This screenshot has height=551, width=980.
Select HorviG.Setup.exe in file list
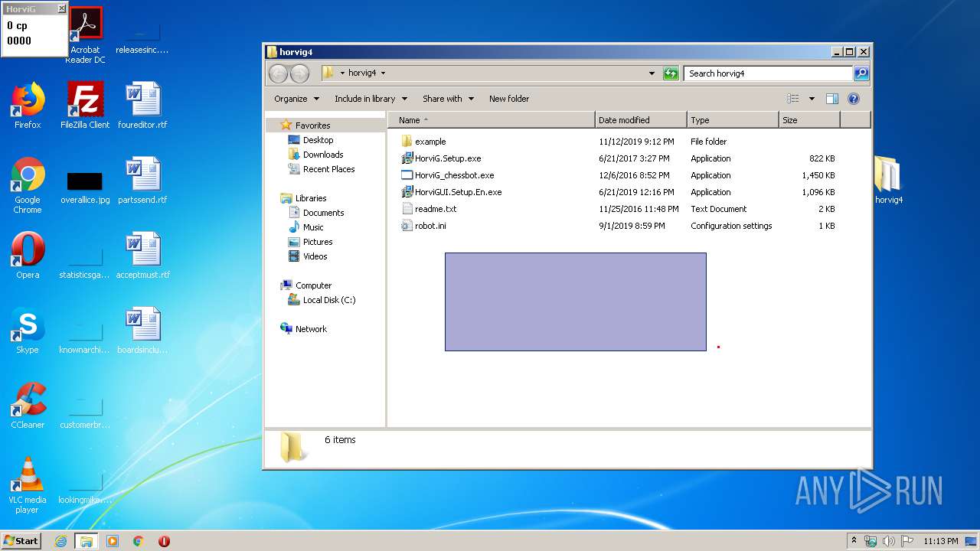click(x=448, y=158)
